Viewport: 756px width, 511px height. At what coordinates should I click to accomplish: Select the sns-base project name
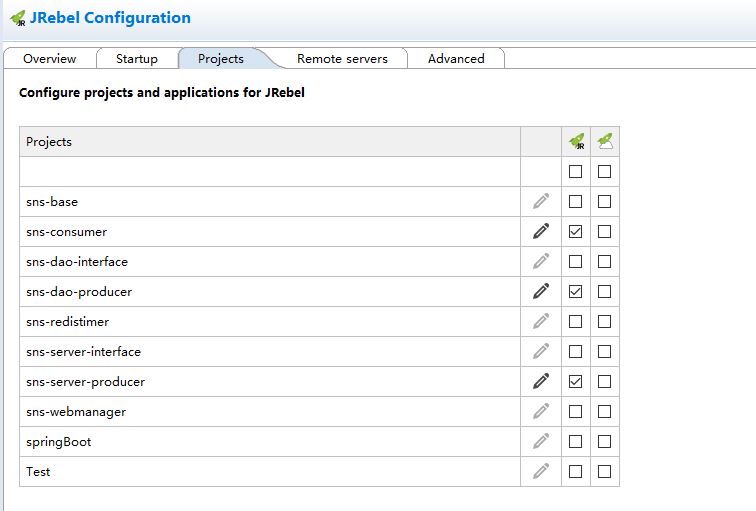tap(52, 202)
